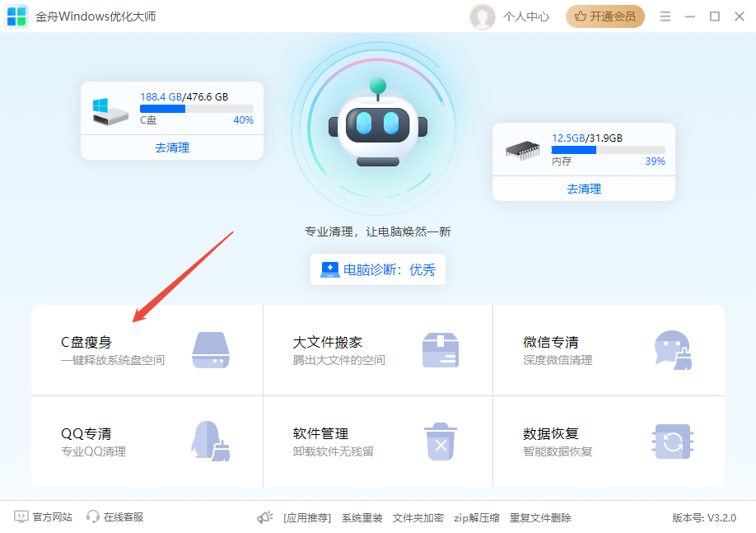Open the 微信专清 feature title
756x533 pixels.
pyautogui.click(x=551, y=343)
